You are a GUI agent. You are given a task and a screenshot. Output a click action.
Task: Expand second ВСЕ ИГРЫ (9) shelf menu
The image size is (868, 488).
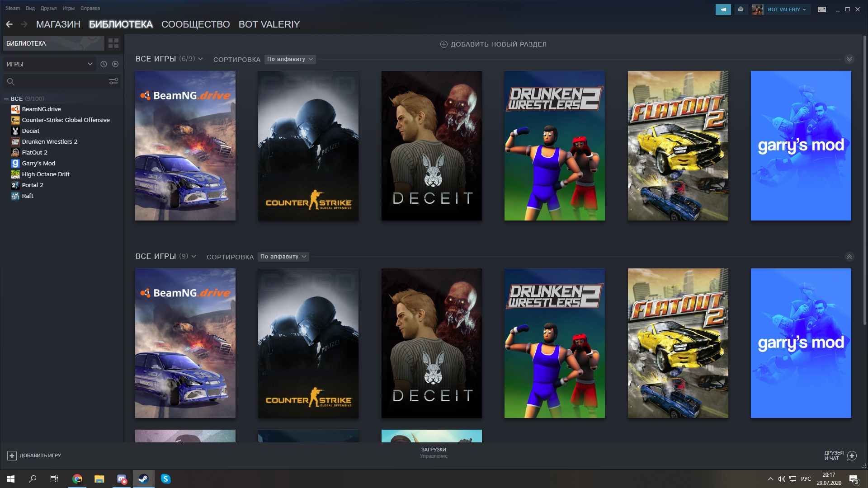click(x=193, y=256)
